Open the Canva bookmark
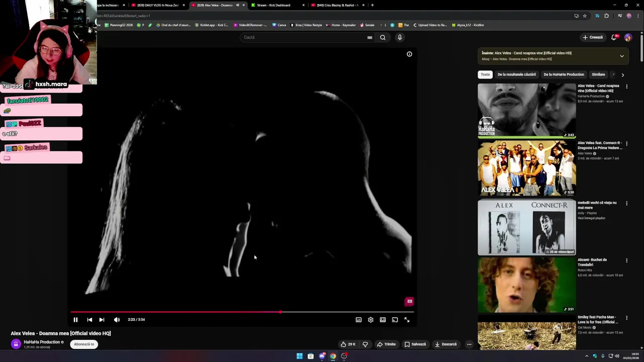 (279, 25)
